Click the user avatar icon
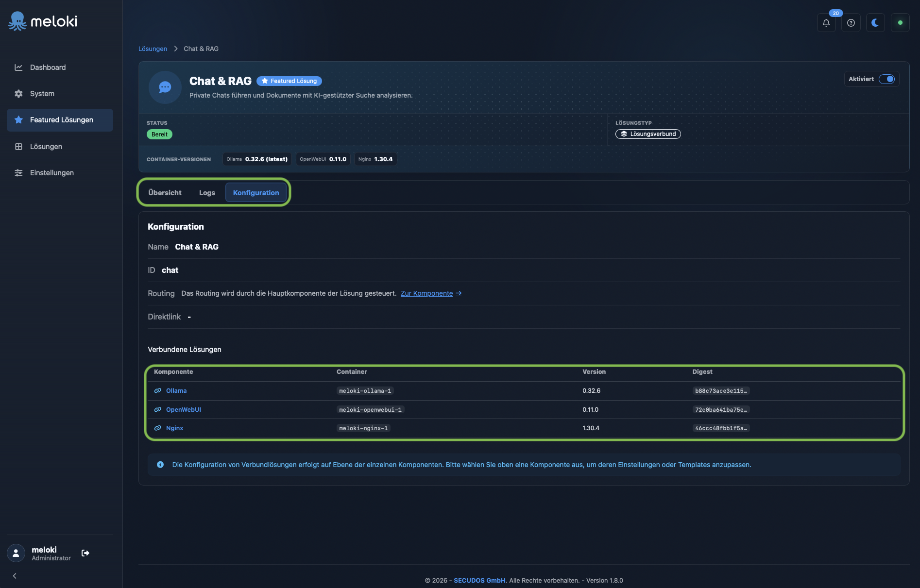Image resolution: width=920 pixels, height=588 pixels. tap(16, 553)
